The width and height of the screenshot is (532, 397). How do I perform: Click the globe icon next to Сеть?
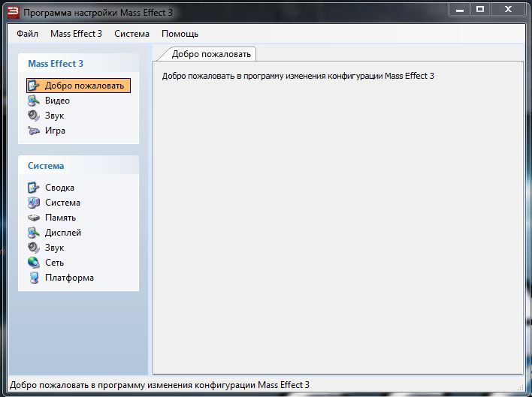tap(34, 263)
